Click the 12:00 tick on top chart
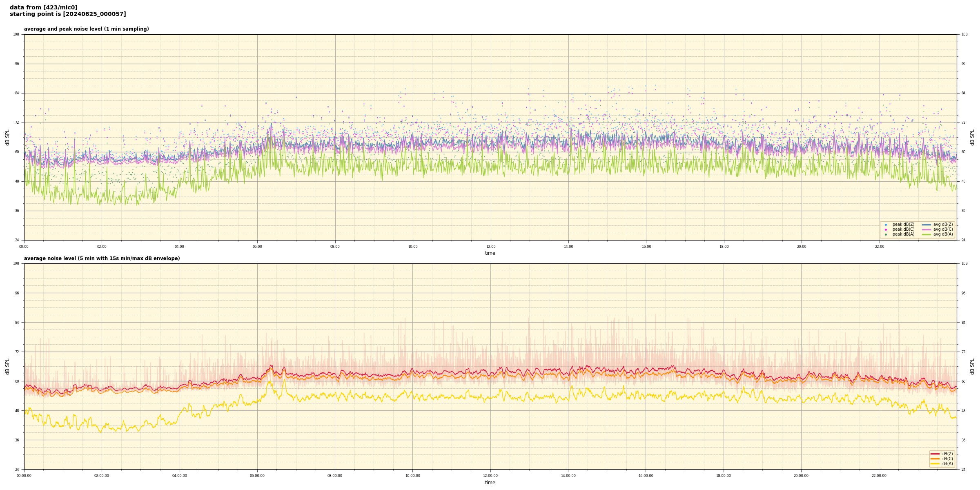This screenshot has height=490, width=980. click(490, 247)
